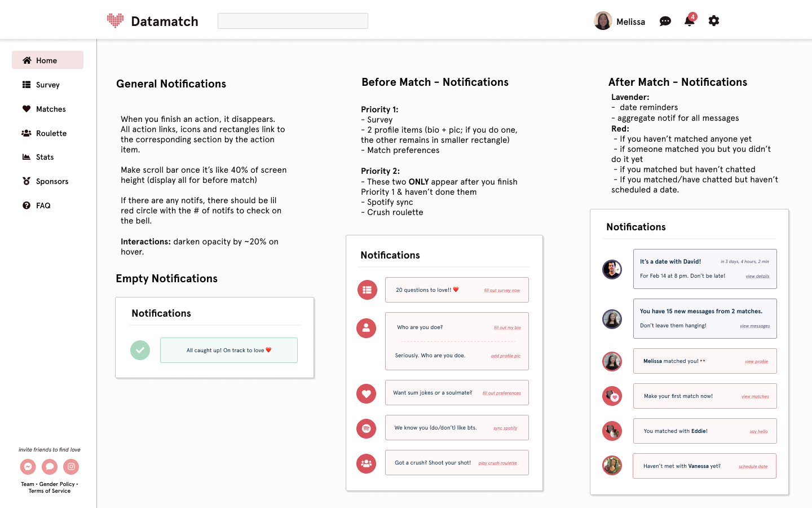Screen dimensions: 812x508
Task: Click the pink survey list icon in notifications
Action: coord(366,290)
